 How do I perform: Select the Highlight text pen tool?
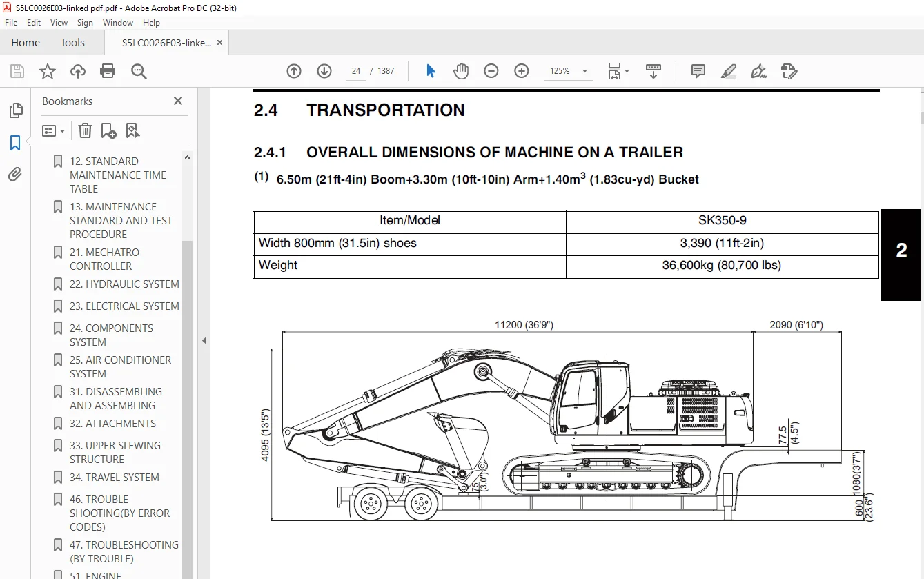[x=728, y=71]
